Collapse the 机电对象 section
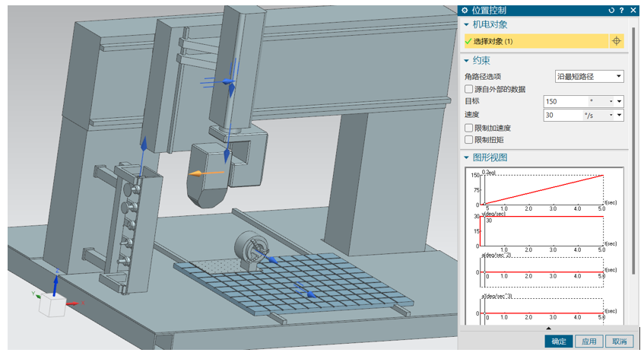The image size is (644, 359). [x=467, y=24]
